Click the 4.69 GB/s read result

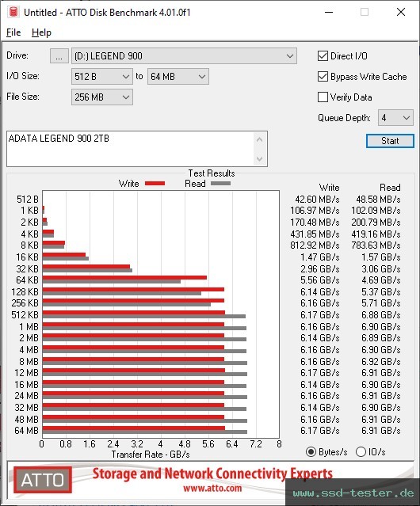(381, 280)
